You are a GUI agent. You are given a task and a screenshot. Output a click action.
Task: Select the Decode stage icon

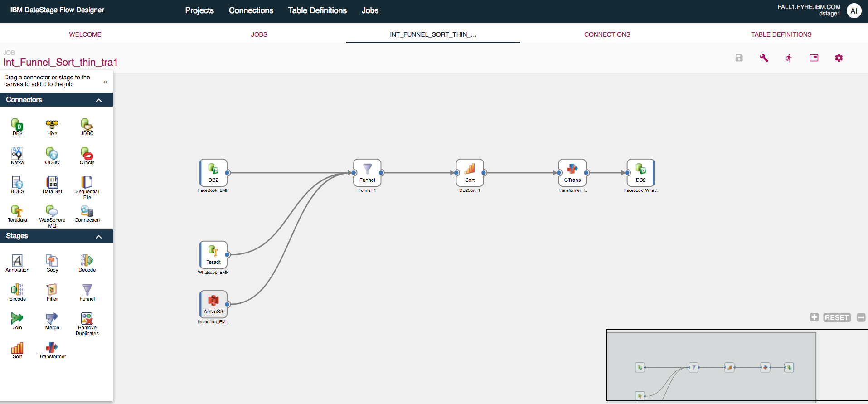(87, 261)
